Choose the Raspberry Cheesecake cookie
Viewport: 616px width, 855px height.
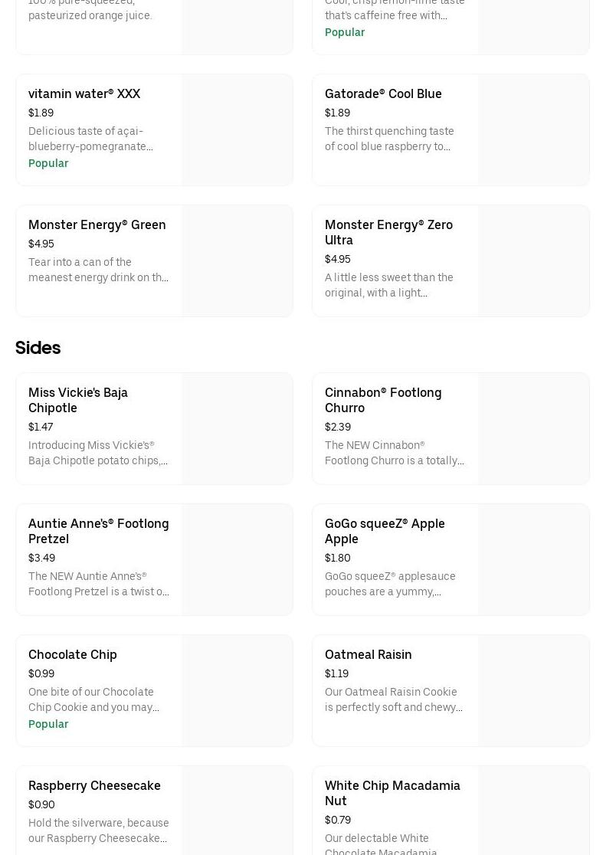[94, 785]
